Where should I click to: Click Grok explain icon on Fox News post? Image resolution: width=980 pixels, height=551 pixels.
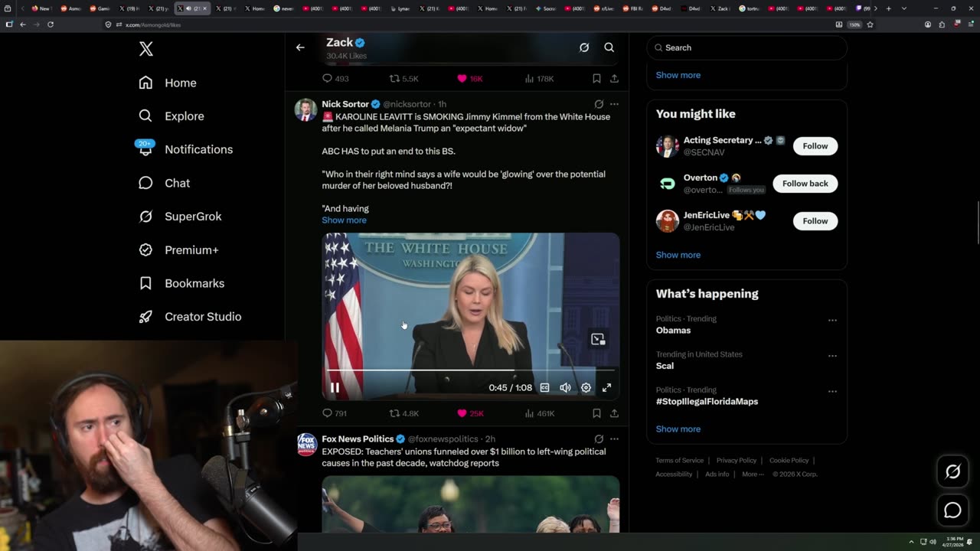click(599, 439)
